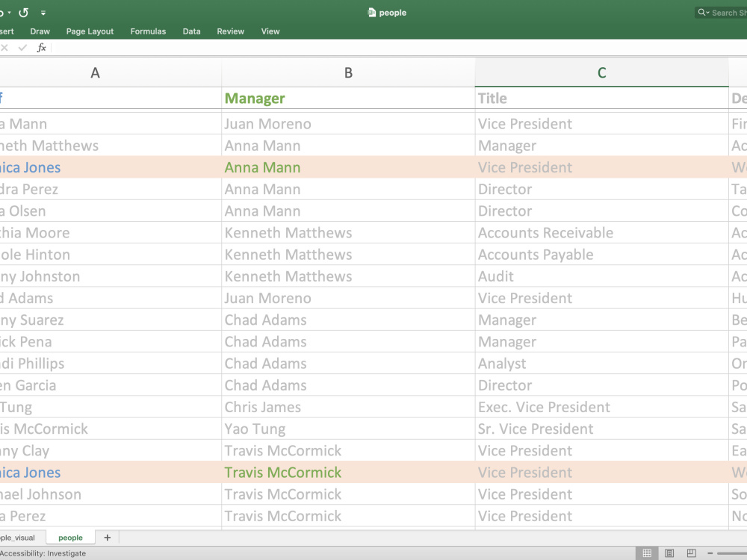747x560 pixels.
Task: Select the Audit title cell
Action: pyautogui.click(x=601, y=276)
